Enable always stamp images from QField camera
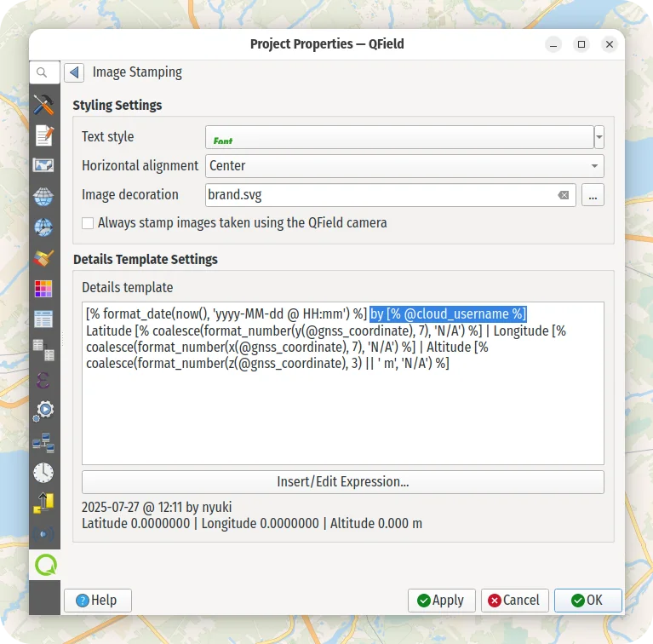653x644 pixels. click(x=88, y=223)
